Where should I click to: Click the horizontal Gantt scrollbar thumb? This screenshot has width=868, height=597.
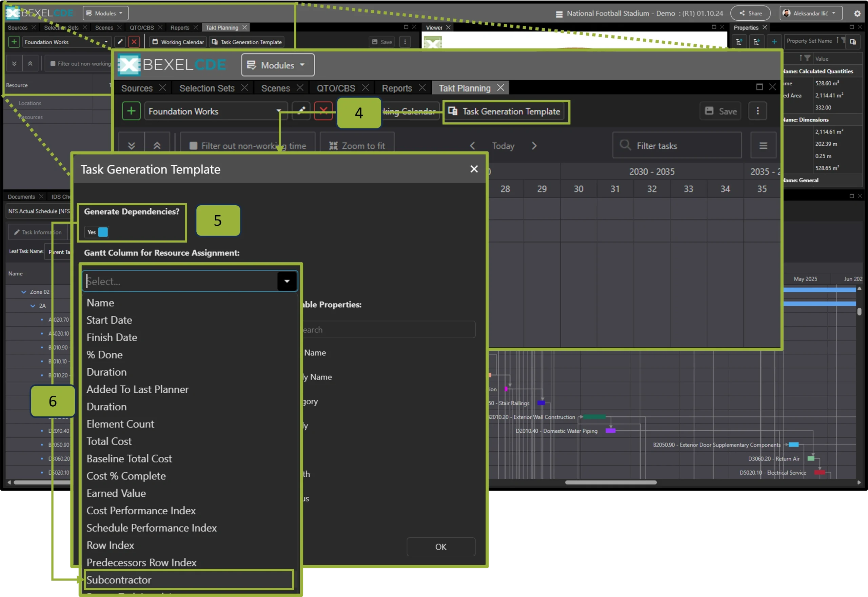(611, 482)
